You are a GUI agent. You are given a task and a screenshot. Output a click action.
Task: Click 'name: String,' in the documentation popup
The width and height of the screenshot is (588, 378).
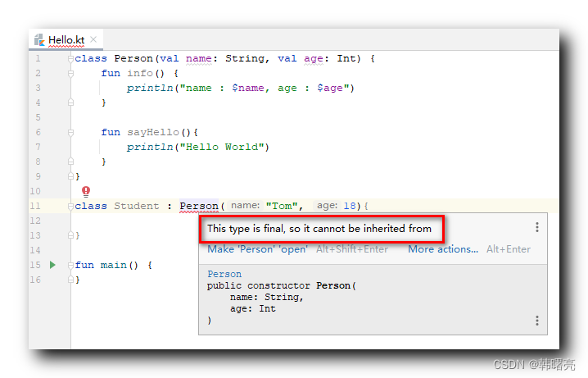click(x=267, y=298)
